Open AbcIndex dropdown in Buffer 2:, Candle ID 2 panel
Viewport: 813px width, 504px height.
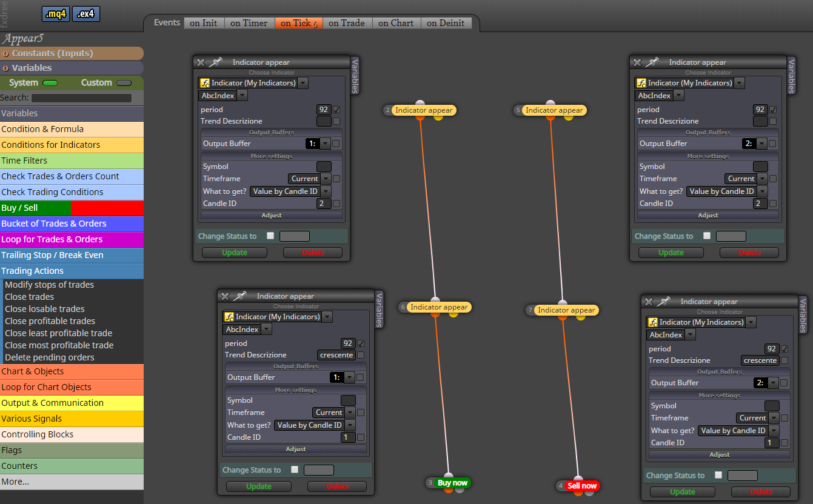coord(678,96)
